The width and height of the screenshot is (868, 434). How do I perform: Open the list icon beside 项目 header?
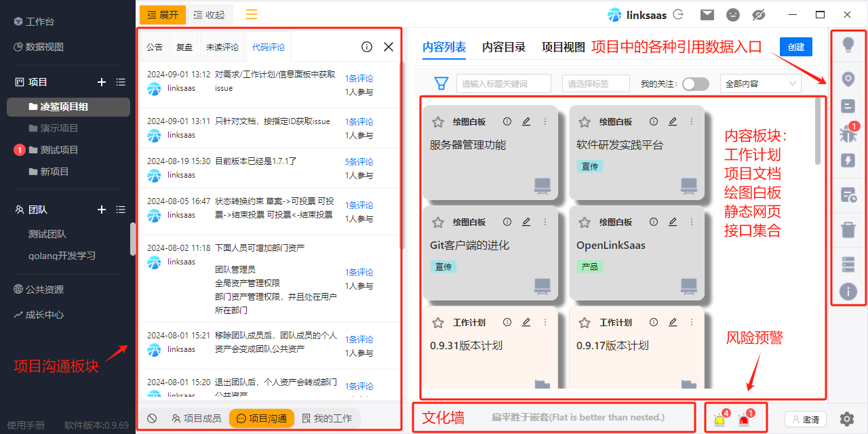[121, 82]
